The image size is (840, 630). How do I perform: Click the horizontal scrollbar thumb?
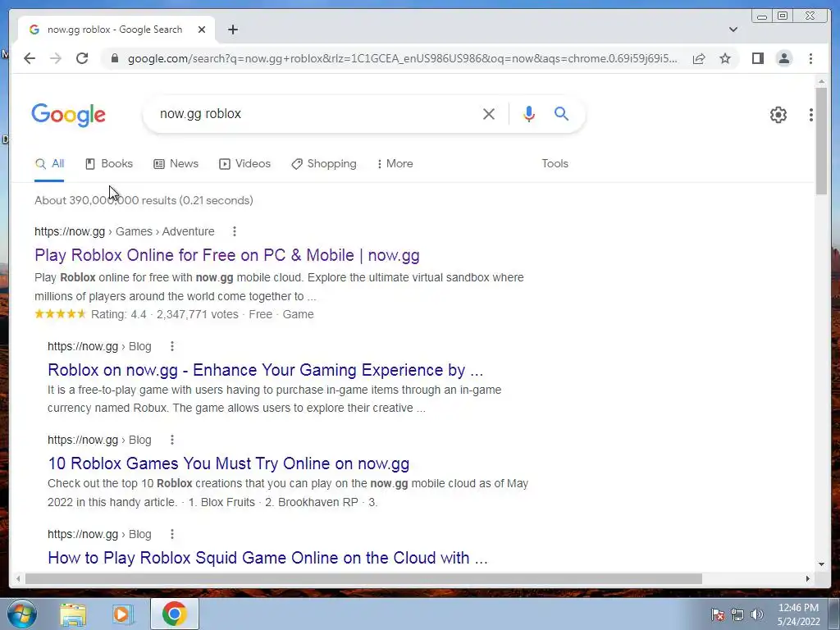[363, 578]
